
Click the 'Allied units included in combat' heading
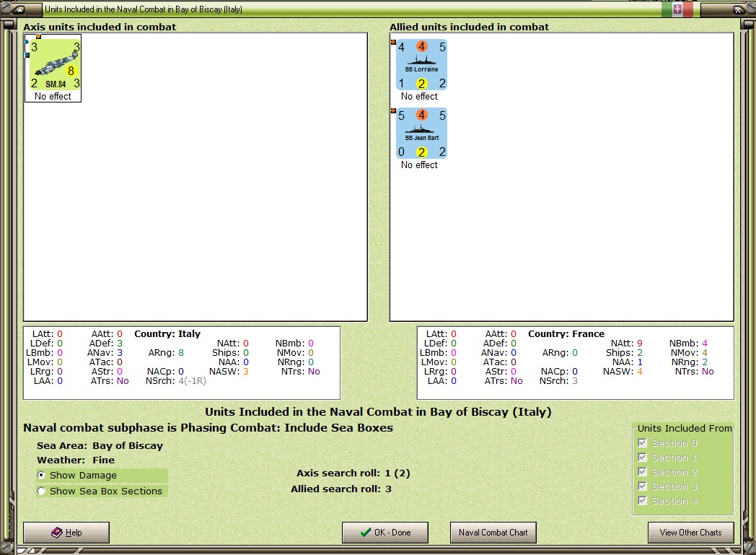(469, 27)
